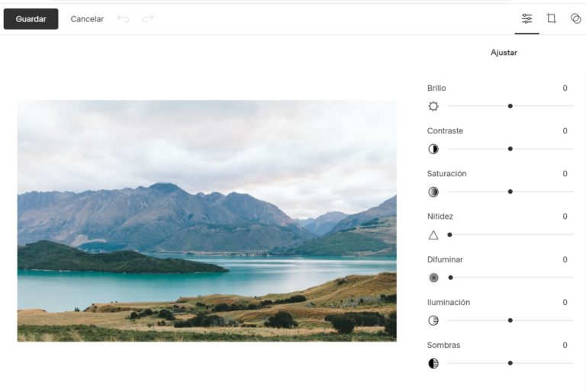Click the Brillo sun icon
The width and height of the screenshot is (586, 392).
[433, 106]
